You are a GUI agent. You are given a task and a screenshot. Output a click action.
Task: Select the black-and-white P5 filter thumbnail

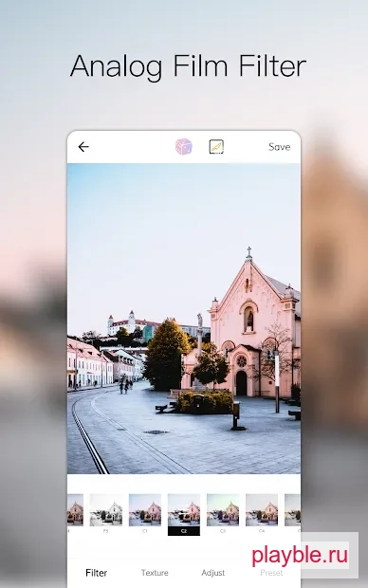click(106, 510)
